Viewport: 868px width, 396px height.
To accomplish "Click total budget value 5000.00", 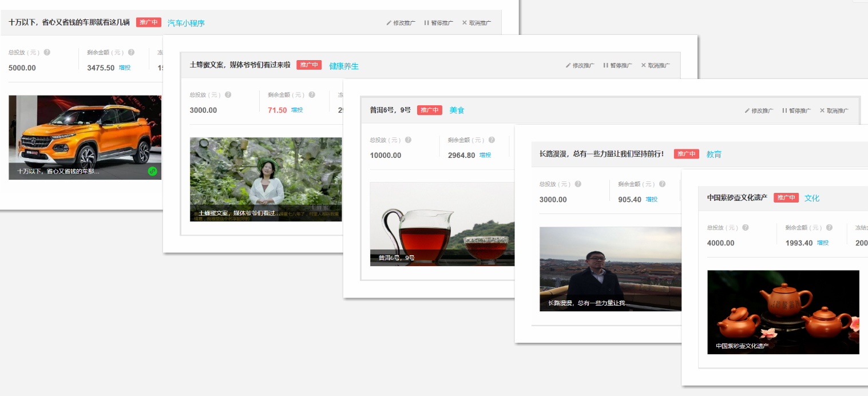I will [22, 68].
